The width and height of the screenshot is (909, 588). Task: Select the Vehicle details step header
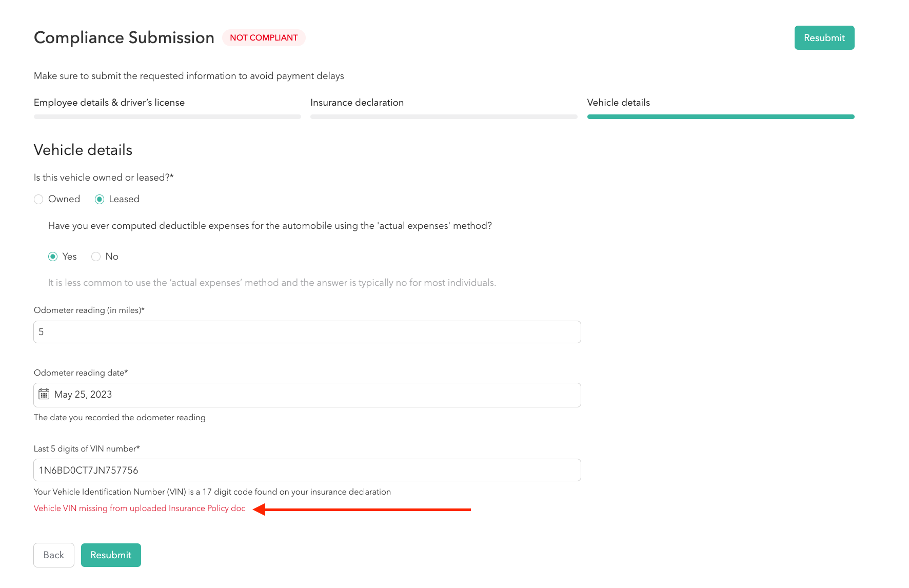[x=618, y=102]
